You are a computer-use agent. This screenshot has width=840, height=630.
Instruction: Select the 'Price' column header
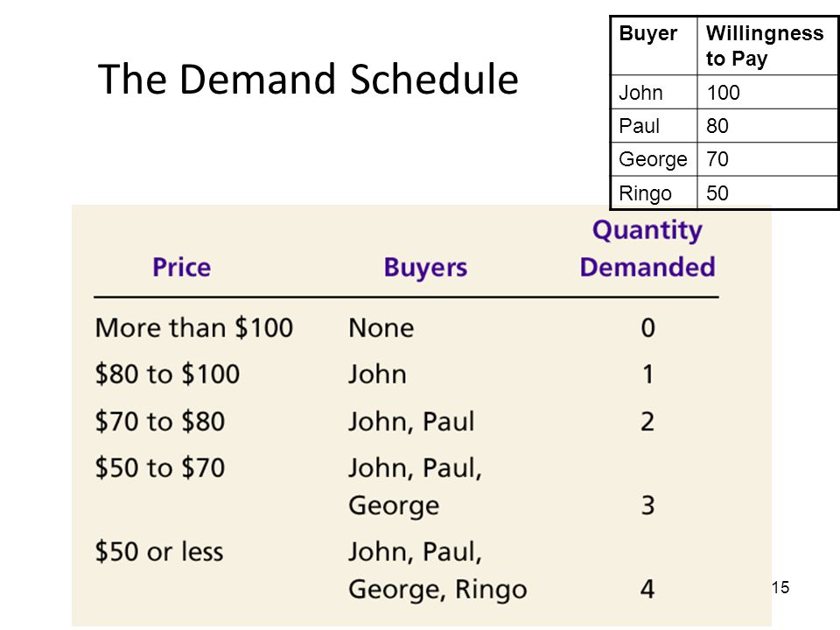click(182, 267)
